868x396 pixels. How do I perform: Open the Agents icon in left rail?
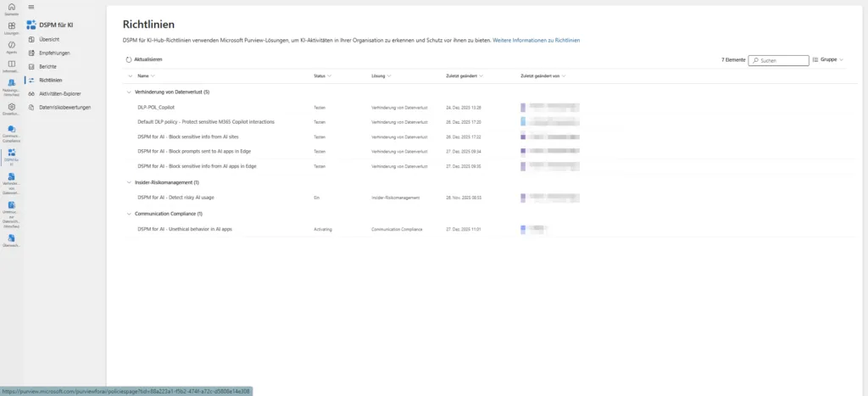pyautogui.click(x=11, y=46)
